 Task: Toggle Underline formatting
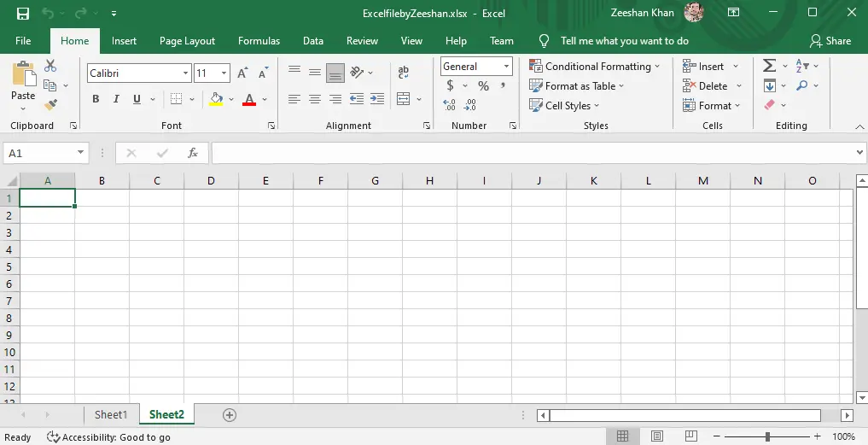[137, 99]
